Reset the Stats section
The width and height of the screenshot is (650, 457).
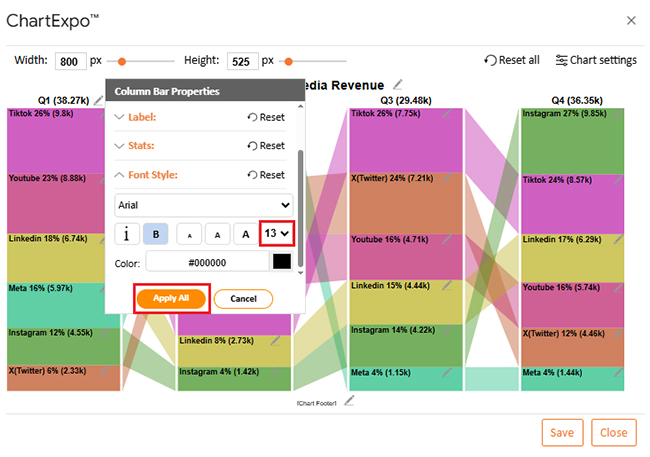(x=265, y=146)
